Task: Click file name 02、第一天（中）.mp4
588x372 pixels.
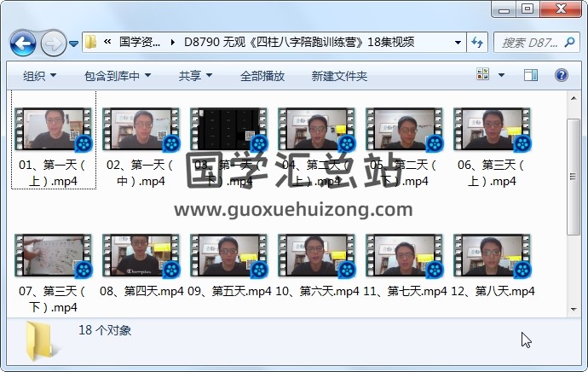Action: pyautogui.click(x=141, y=172)
